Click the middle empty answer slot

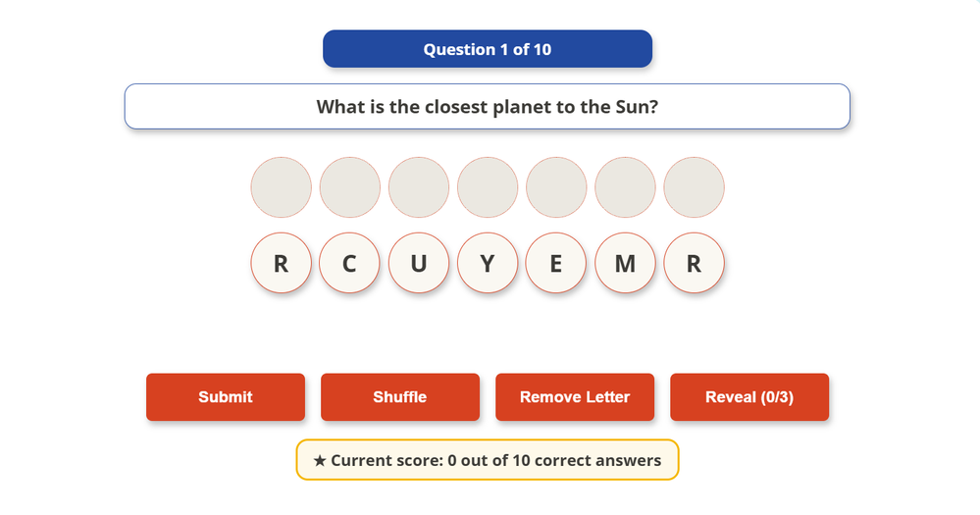tap(488, 187)
